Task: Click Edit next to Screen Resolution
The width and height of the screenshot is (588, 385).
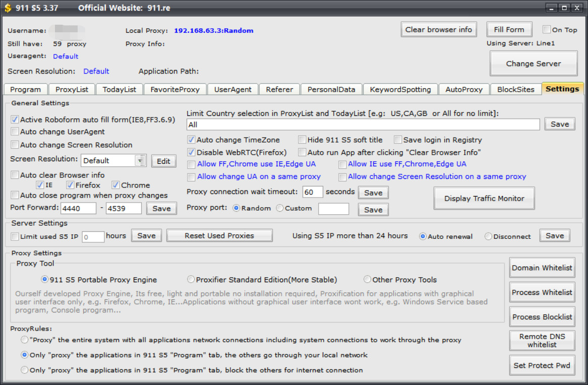Action: tap(163, 161)
